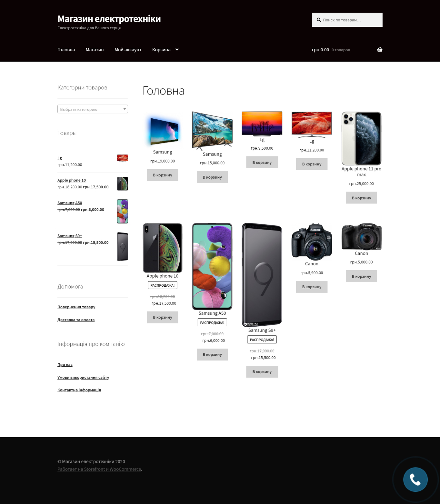This screenshot has height=504, width=440.
Task: Add Canon грн.5,000.00 camera to cart
Action: pos(361,276)
